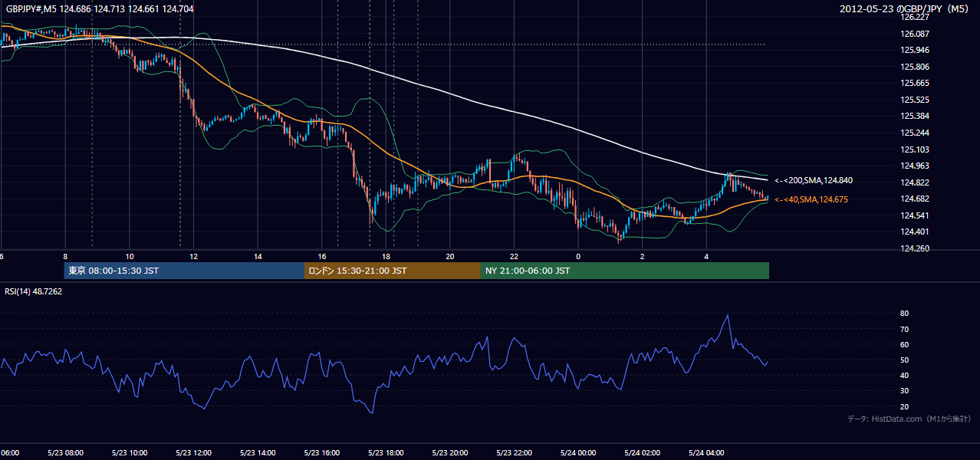Click RSI scale level 40
The image size is (980, 460).
point(905,375)
